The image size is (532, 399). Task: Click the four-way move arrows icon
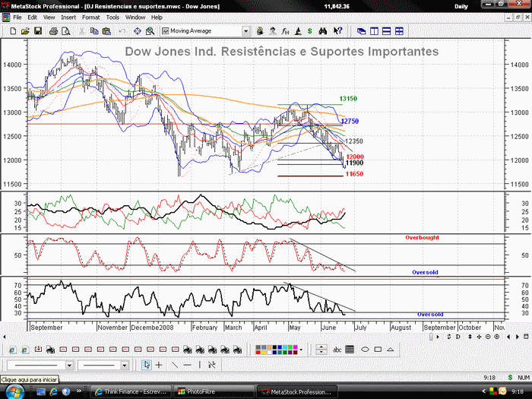coord(479,337)
